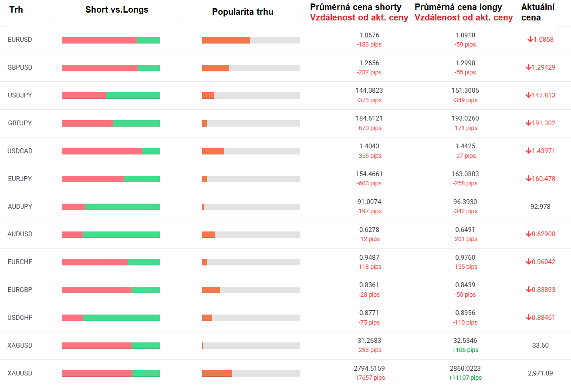Click the red down arrow beside 1.0858

tap(530, 40)
